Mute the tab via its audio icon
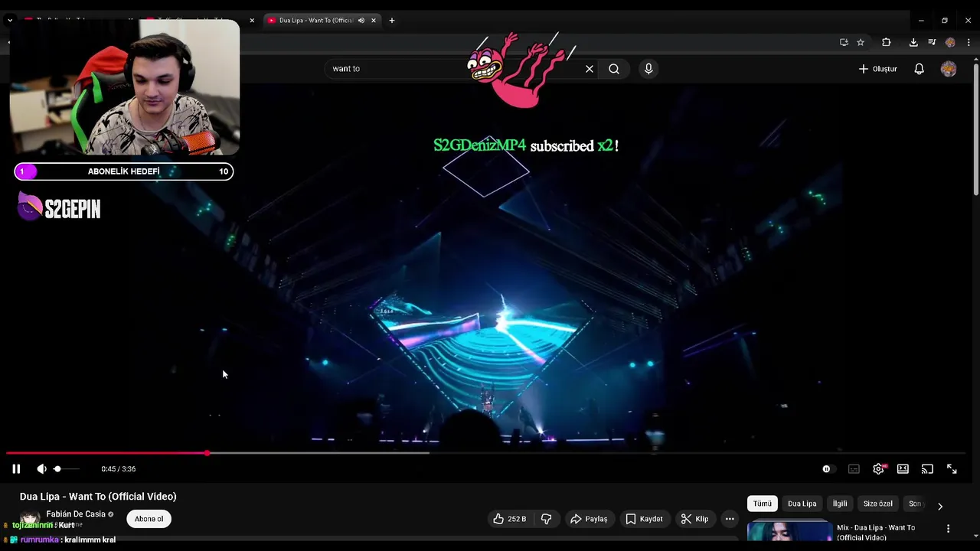980x551 pixels. (361, 21)
